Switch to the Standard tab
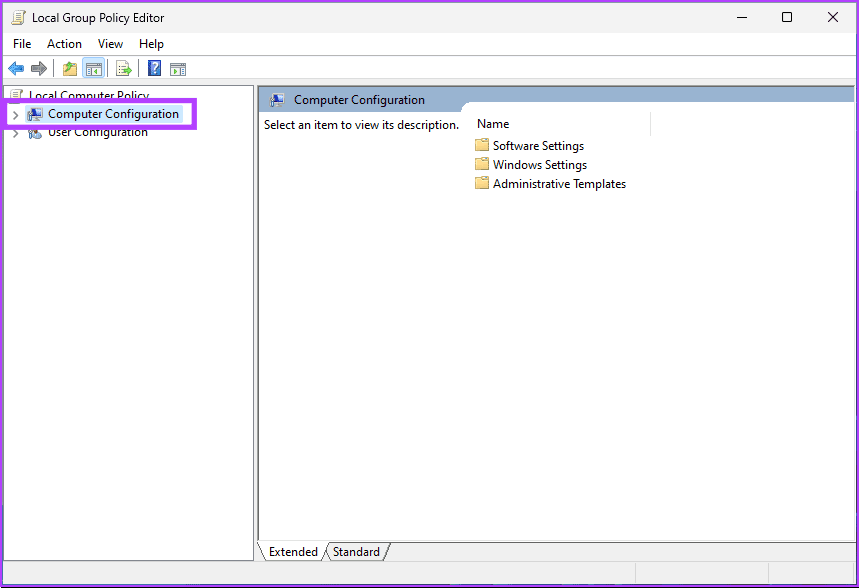This screenshot has width=859, height=588. [356, 551]
